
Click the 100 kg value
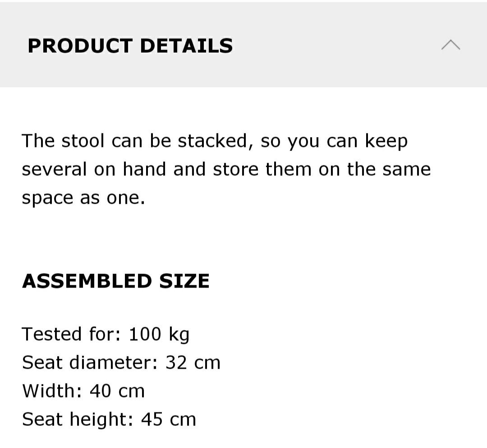coord(160,334)
